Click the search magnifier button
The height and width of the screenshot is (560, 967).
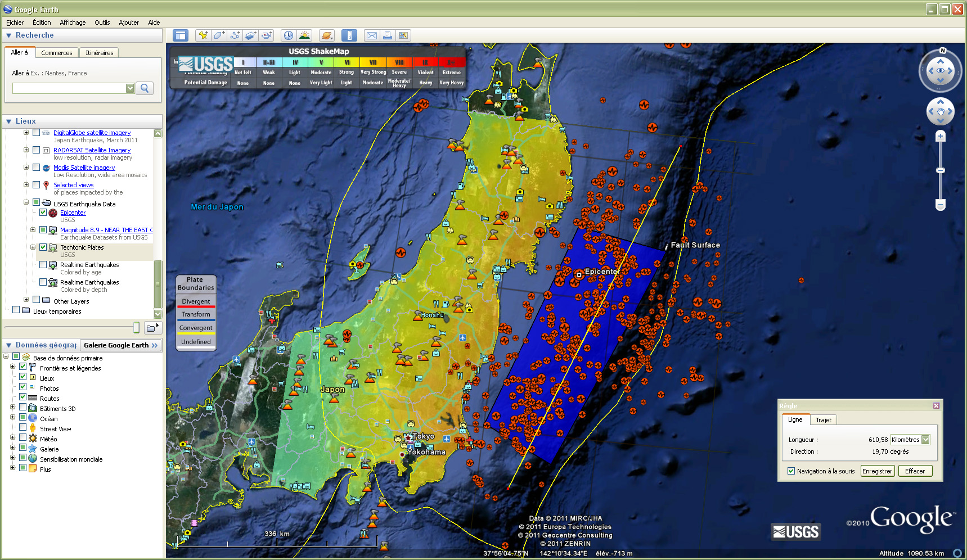point(145,88)
